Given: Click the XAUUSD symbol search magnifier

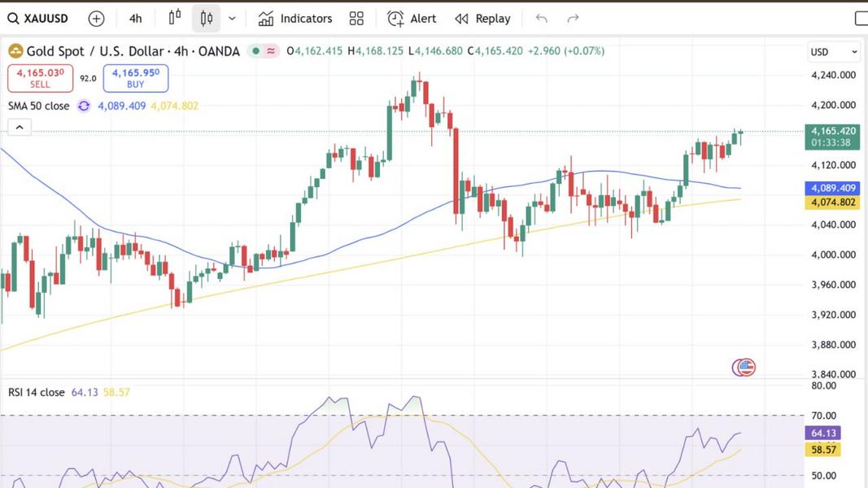Looking at the screenshot, I should coord(13,18).
